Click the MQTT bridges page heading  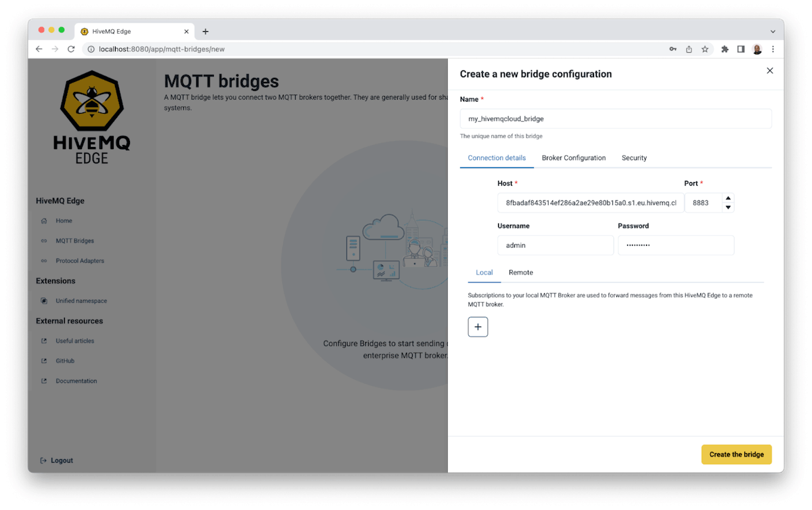(221, 81)
